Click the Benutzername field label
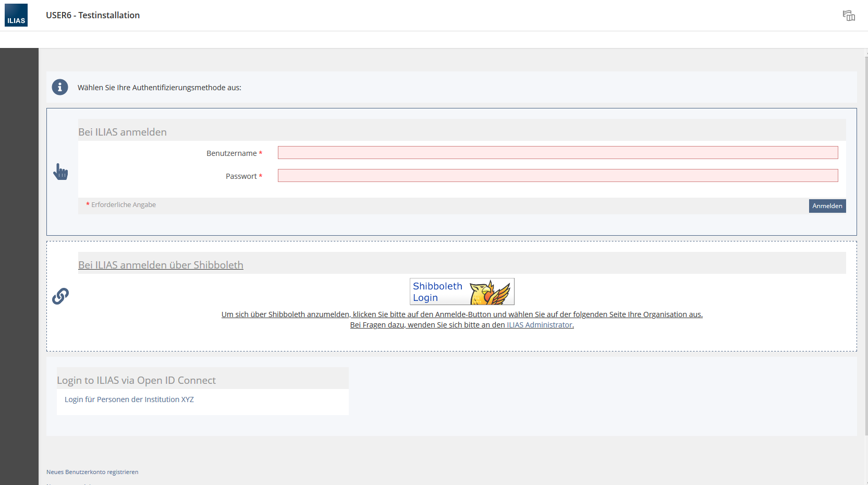 pos(231,153)
